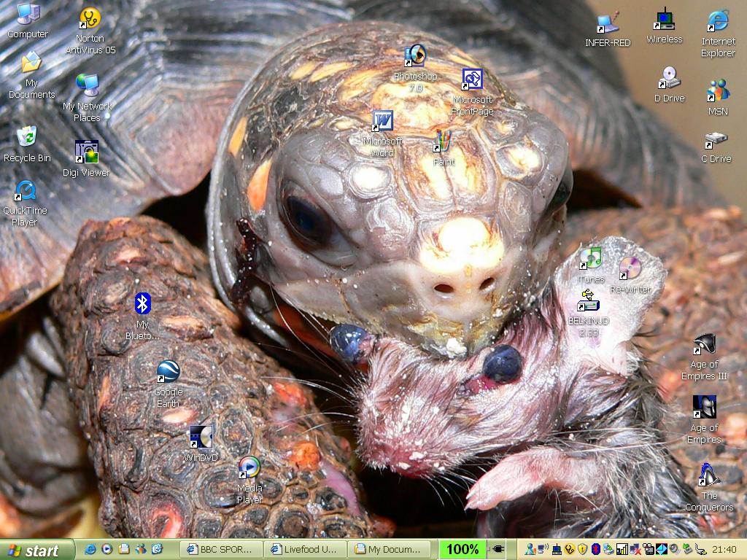This screenshot has height=560, width=747.
Task: Click the clock showing 21:40
Action: point(724,550)
